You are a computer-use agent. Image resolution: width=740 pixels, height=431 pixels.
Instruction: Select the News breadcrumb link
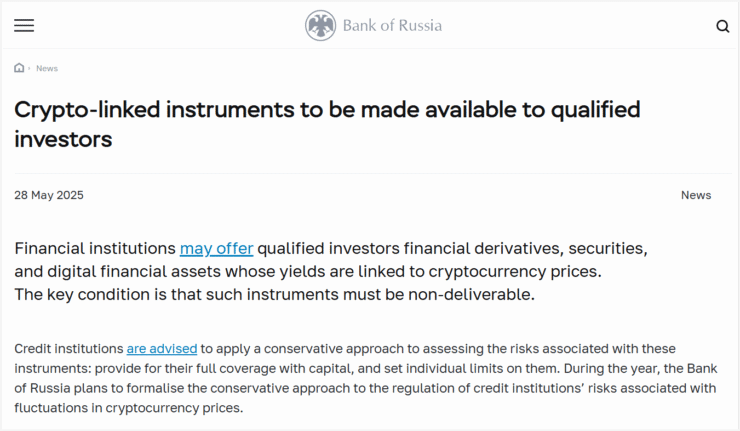(x=47, y=68)
